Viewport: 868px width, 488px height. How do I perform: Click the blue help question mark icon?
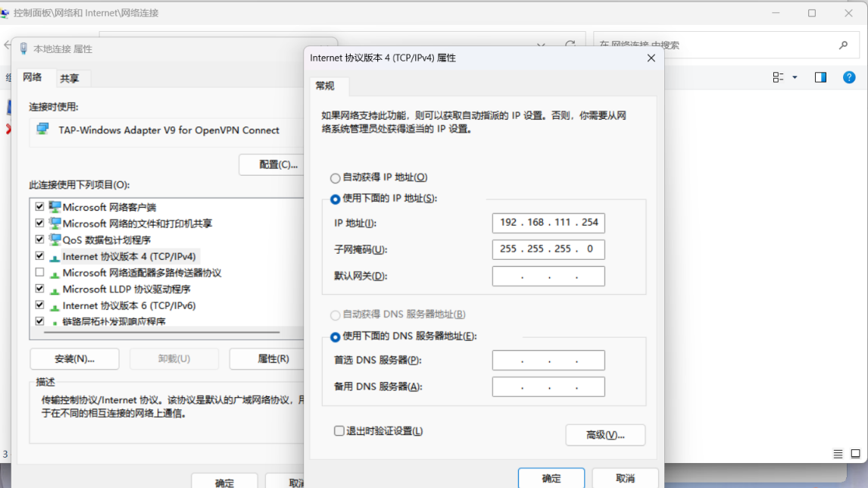click(x=849, y=77)
